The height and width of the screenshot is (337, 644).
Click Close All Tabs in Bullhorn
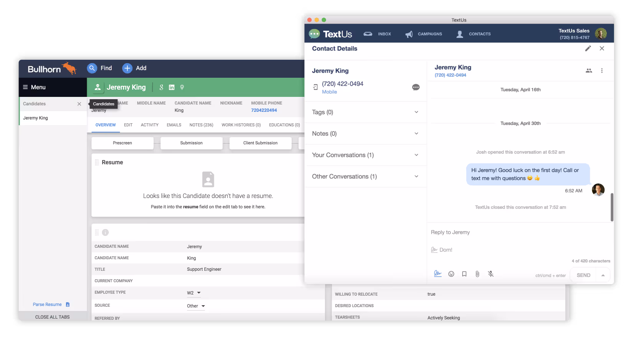click(53, 317)
